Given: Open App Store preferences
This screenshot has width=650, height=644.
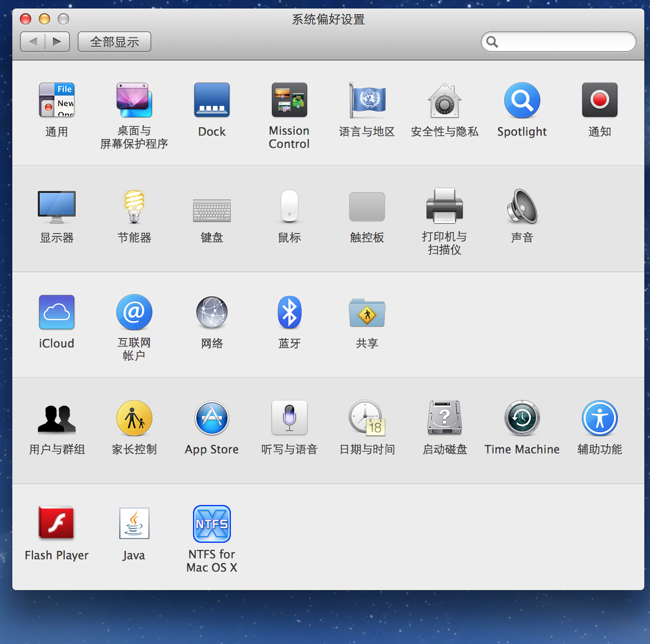Looking at the screenshot, I should [211, 418].
